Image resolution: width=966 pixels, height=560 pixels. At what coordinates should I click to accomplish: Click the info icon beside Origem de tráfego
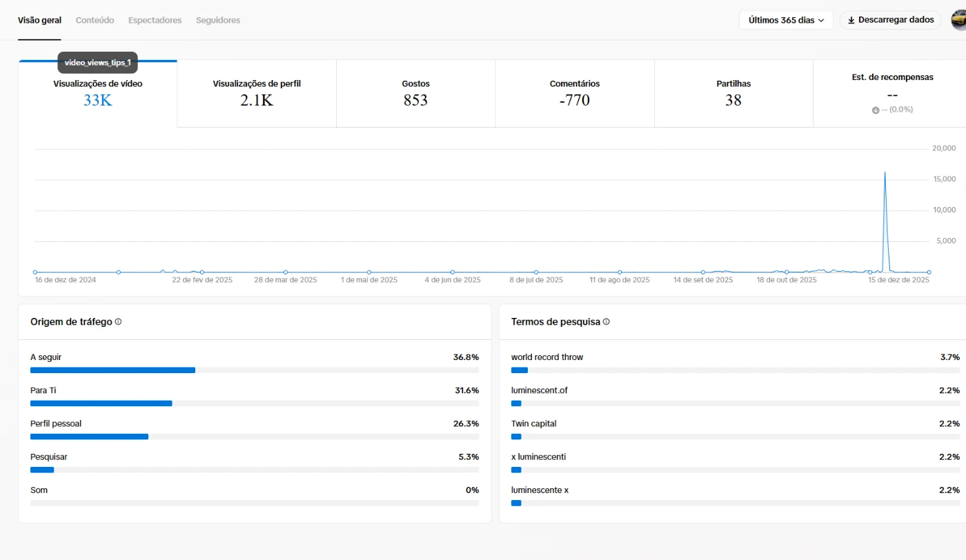tap(118, 322)
